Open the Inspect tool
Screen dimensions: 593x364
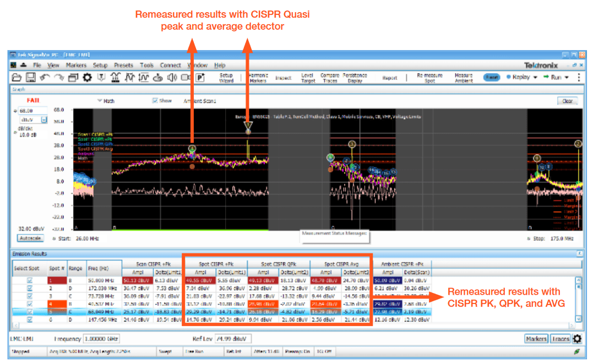[x=284, y=78]
